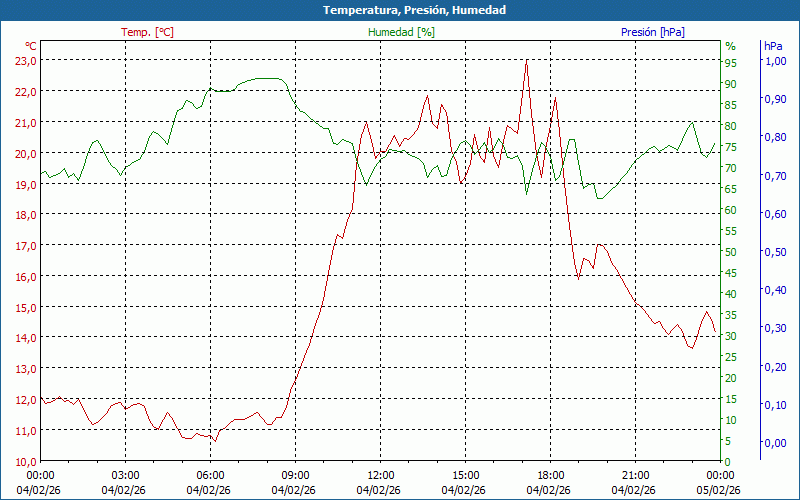Select the 18:00 time axis label
800x500 pixels.
(x=551, y=475)
